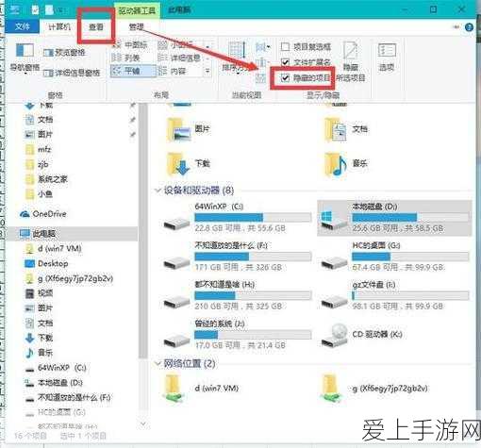Select OneDrive in the navigation pane
Image resolution: width=481 pixels, height=448 pixels.
[43, 214]
